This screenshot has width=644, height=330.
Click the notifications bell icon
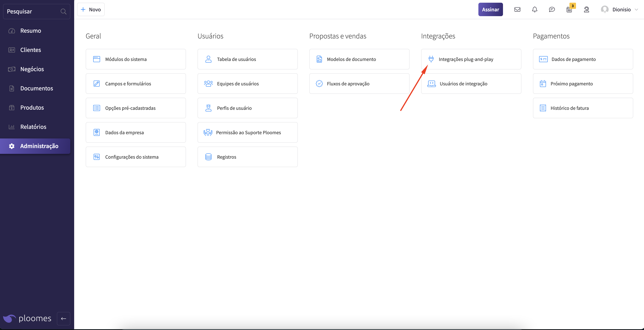coord(534,9)
